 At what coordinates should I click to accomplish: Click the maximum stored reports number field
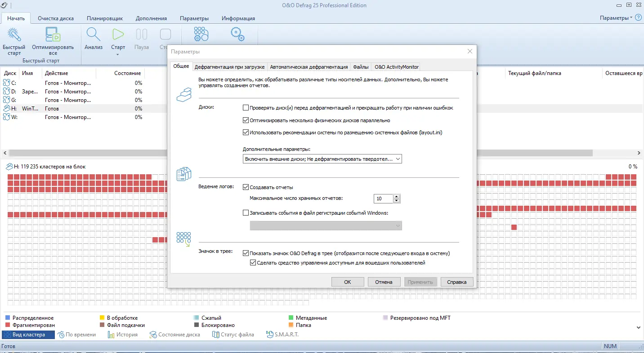pyautogui.click(x=383, y=199)
